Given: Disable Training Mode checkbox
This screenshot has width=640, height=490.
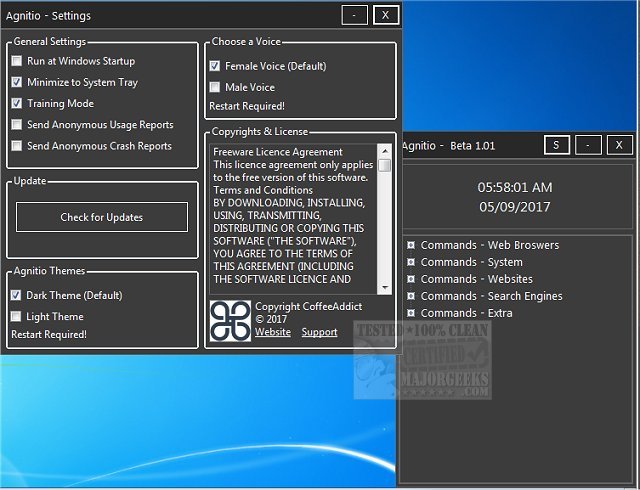Looking at the screenshot, I should pos(17,104).
